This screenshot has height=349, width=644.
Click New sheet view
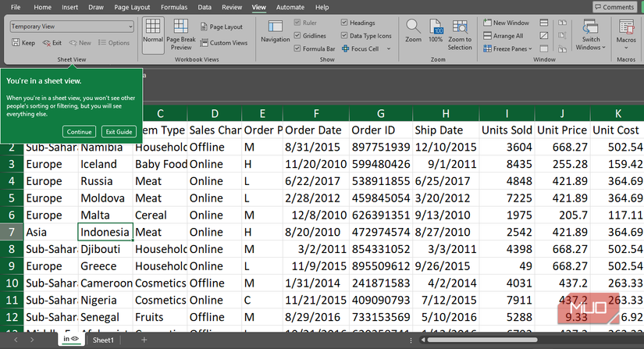[80, 43]
